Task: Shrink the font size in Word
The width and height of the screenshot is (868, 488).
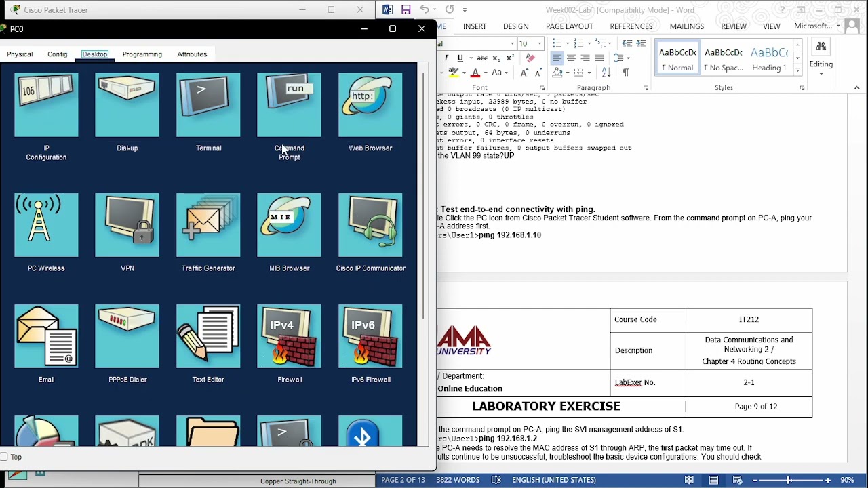Action: 538,73
